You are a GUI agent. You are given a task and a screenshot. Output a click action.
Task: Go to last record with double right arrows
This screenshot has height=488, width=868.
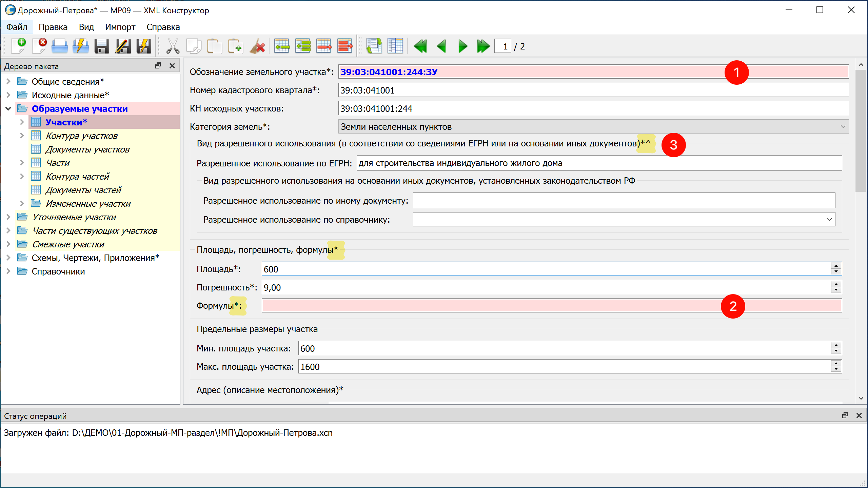(483, 46)
